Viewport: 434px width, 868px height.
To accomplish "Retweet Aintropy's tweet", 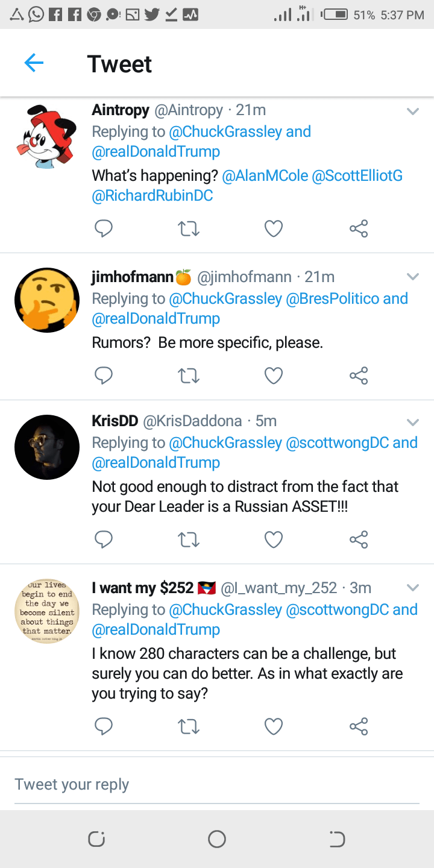I will pos(189,228).
